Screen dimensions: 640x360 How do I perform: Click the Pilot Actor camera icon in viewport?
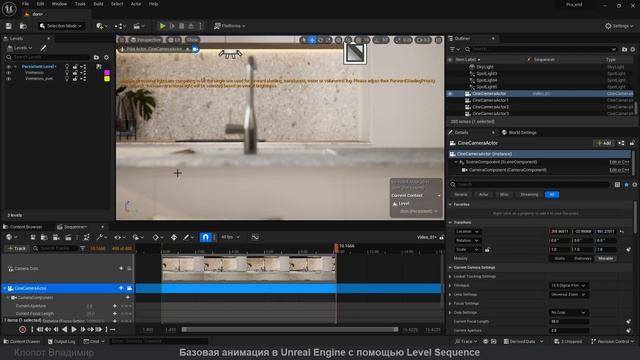[x=196, y=49]
